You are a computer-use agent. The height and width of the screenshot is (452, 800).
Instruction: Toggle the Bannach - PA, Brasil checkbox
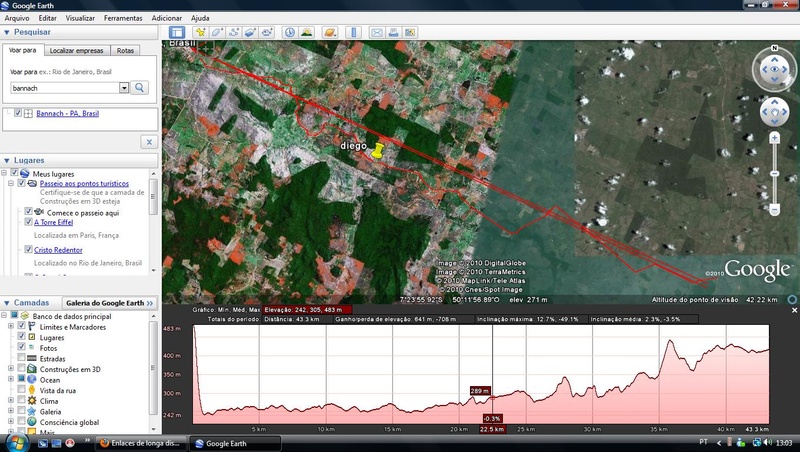18,113
